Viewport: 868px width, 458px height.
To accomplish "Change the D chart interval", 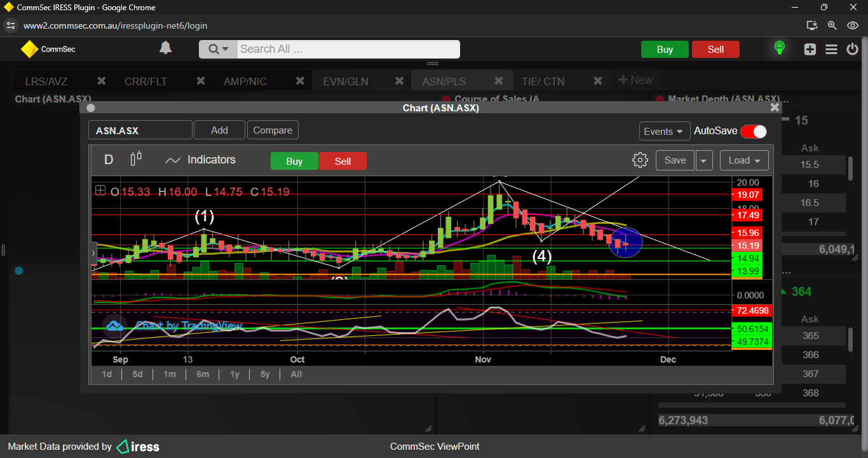I will [109, 160].
